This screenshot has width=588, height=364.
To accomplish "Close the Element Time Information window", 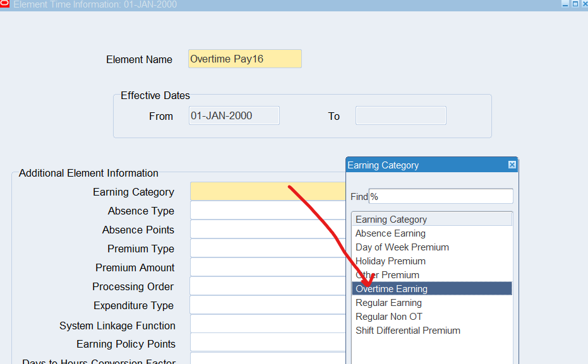I will [584, 4].
